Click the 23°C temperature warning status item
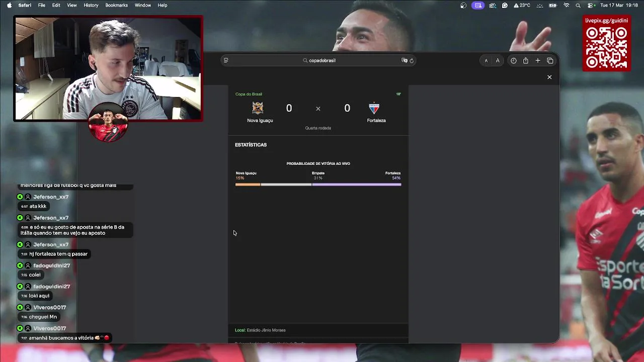This screenshot has width=644, height=362. click(x=522, y=5)
